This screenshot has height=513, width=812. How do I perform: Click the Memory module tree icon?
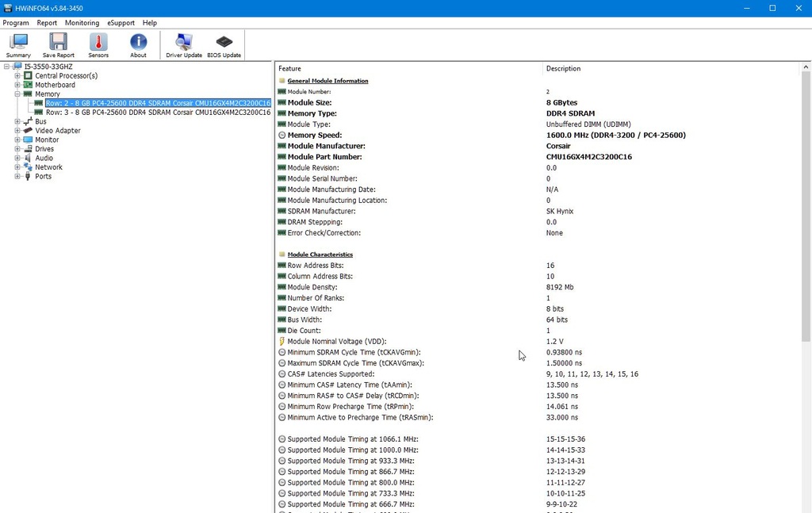tap(28, 94)
